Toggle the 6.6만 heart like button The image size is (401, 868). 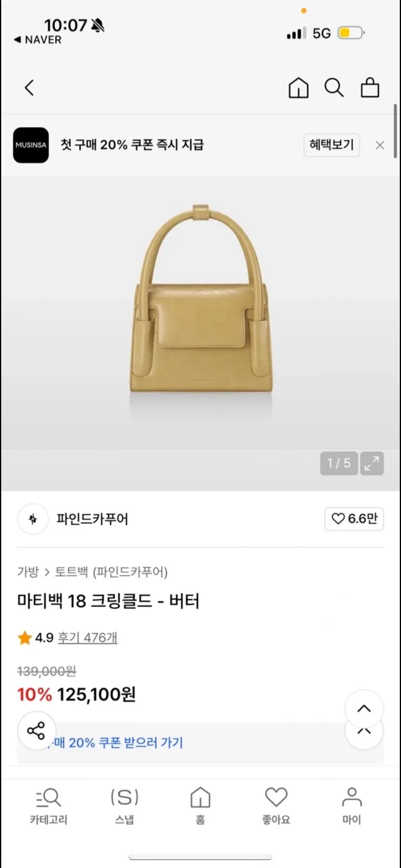click(354, 519)
